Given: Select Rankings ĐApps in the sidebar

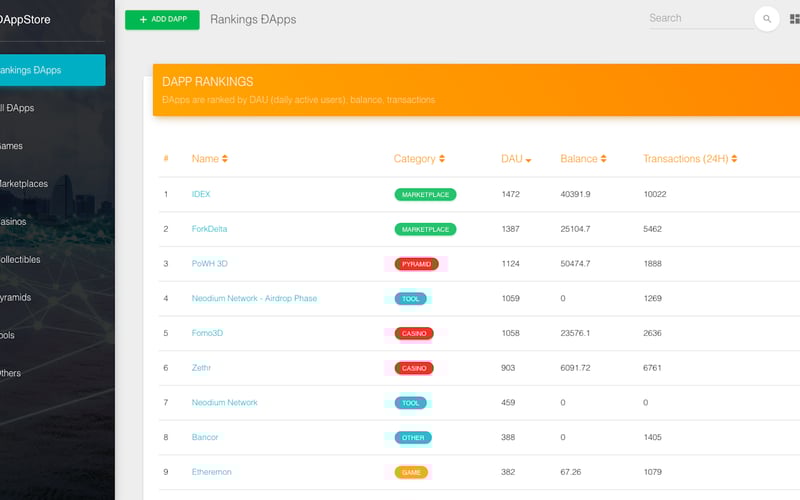Looking at the screenshot, I should click(53, 70).
